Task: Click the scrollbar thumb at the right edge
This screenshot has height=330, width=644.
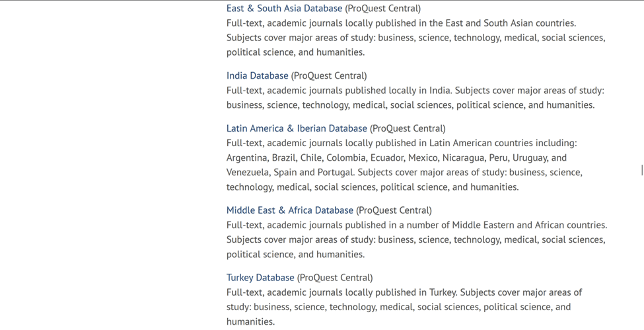Action: pos(641,171)
